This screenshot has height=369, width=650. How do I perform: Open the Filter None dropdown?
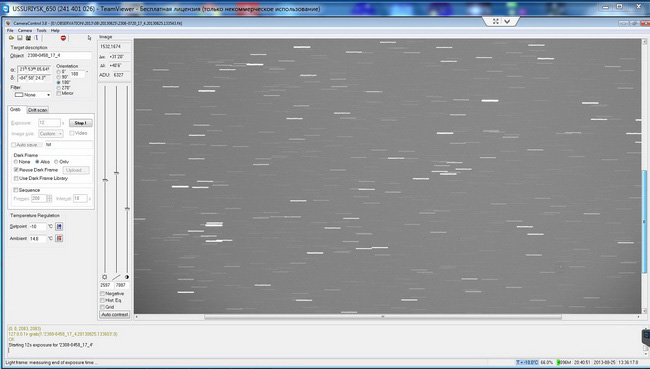32,95
